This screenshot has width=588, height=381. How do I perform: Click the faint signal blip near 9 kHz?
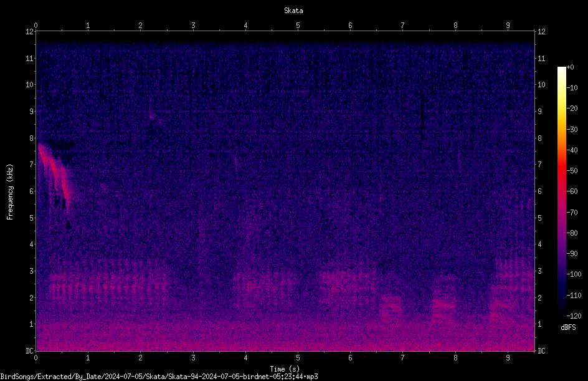[155, 117]
